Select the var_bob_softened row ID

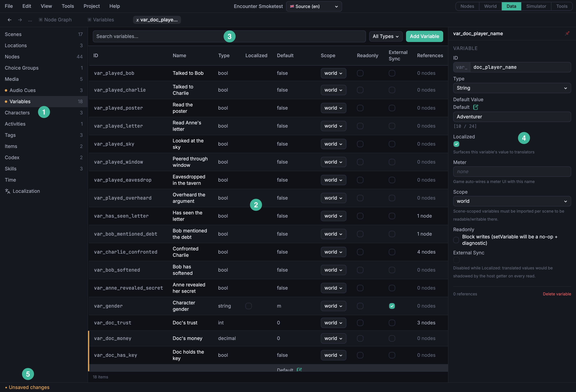117,270
